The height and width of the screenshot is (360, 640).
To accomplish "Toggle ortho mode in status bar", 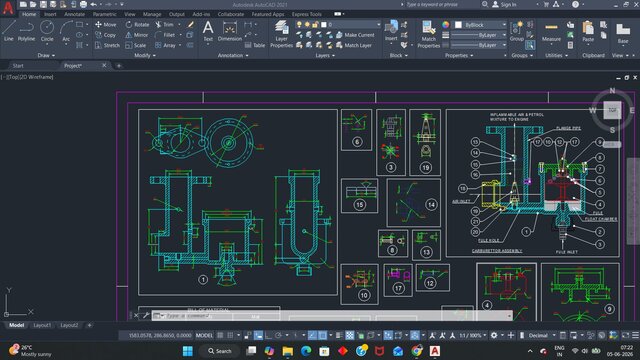I will pyautogui.click(x=269, y=336).
